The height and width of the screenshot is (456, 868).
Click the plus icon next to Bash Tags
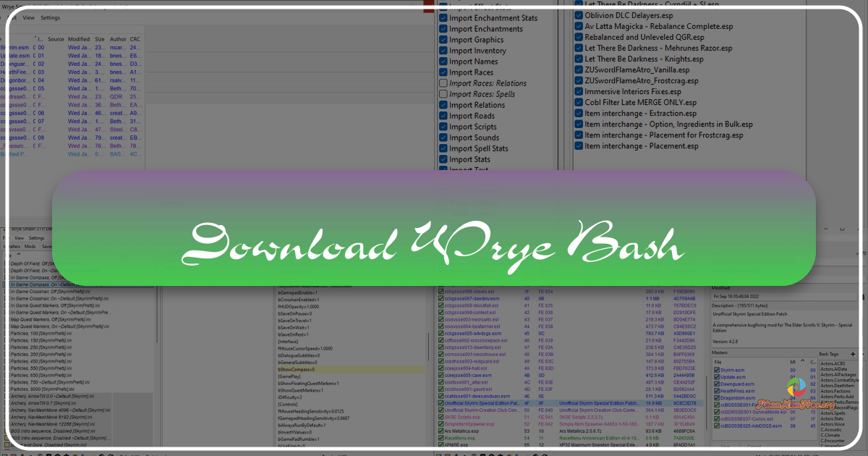point(854,354)
